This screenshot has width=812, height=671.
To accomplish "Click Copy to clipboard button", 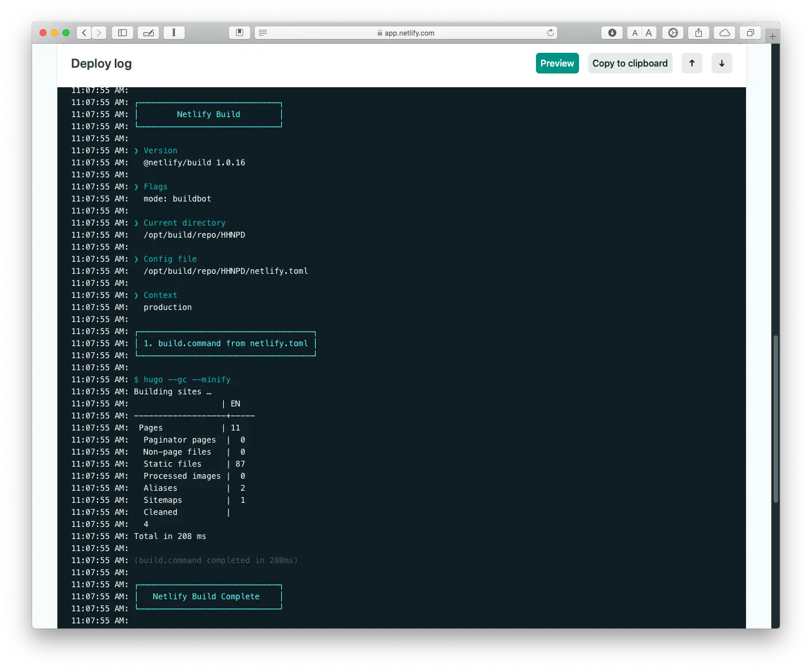I will 630,63.
